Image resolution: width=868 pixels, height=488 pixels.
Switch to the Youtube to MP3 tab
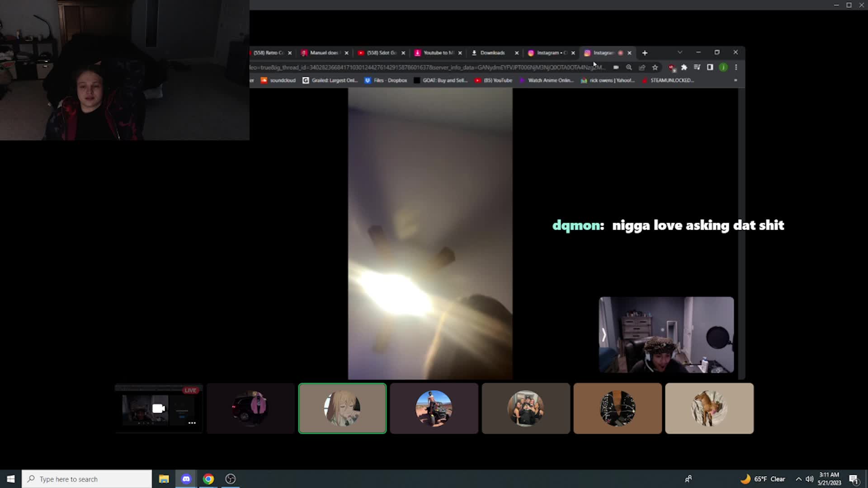pos(438,53)
